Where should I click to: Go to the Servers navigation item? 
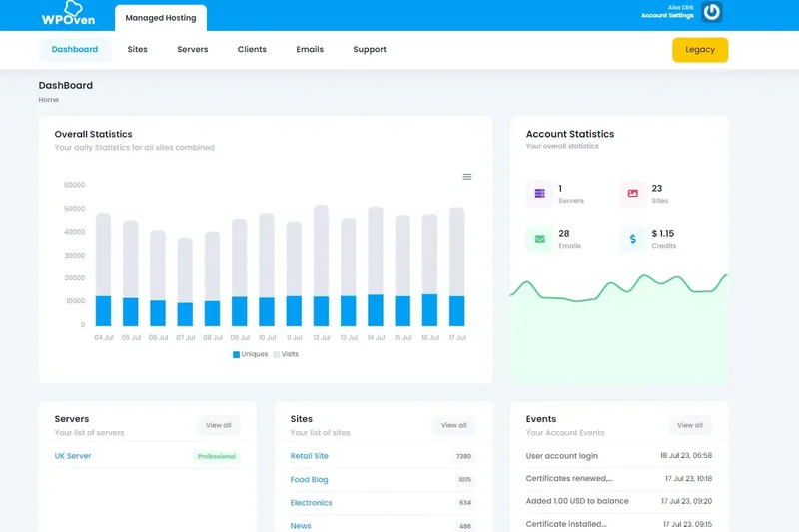(192, 49)
